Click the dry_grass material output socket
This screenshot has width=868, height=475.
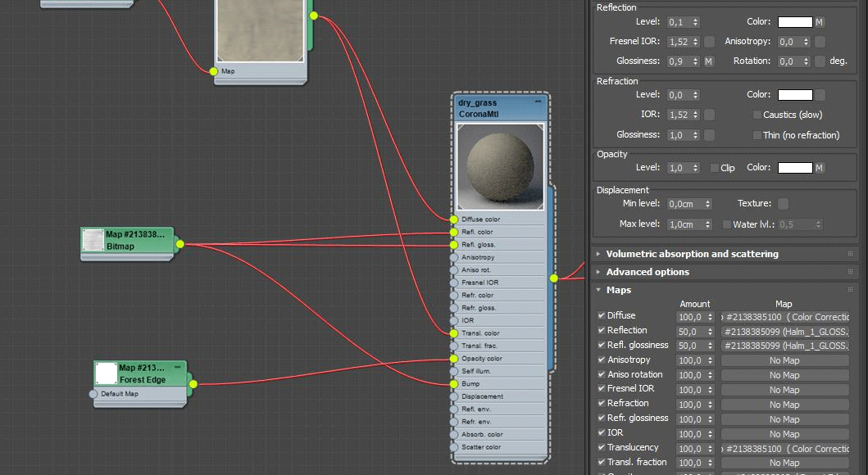[x=554, y=278]
